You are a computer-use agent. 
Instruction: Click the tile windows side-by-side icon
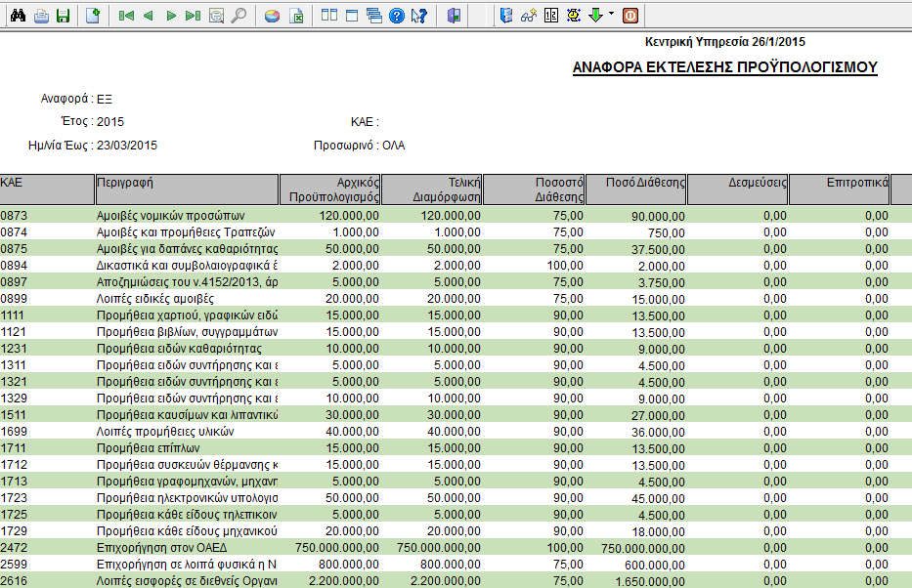pyautogui.click(x=329, y=16)
